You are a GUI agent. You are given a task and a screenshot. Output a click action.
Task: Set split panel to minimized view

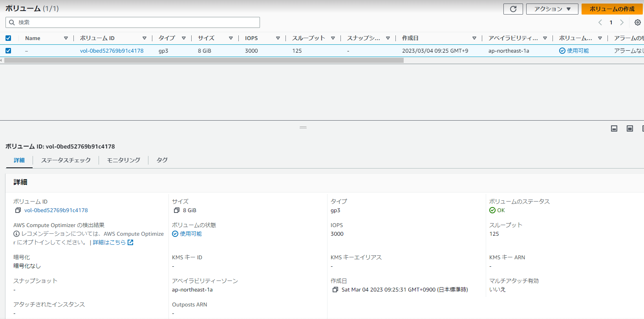click(614, 128)
